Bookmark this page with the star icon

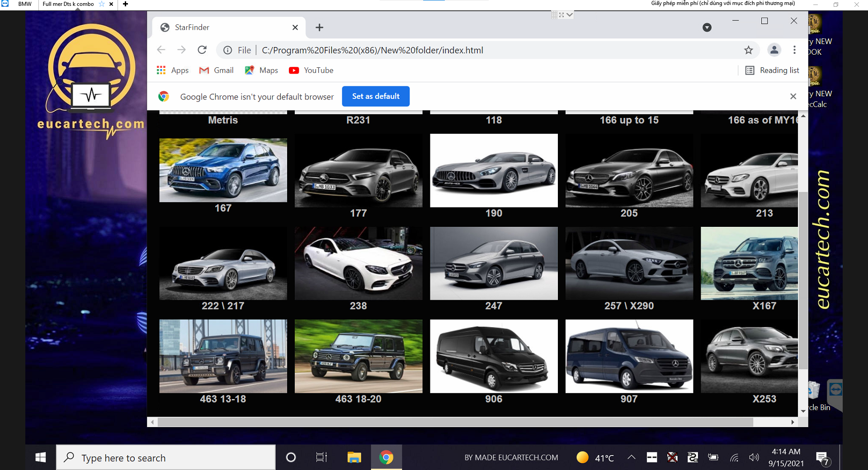[749, 50]
